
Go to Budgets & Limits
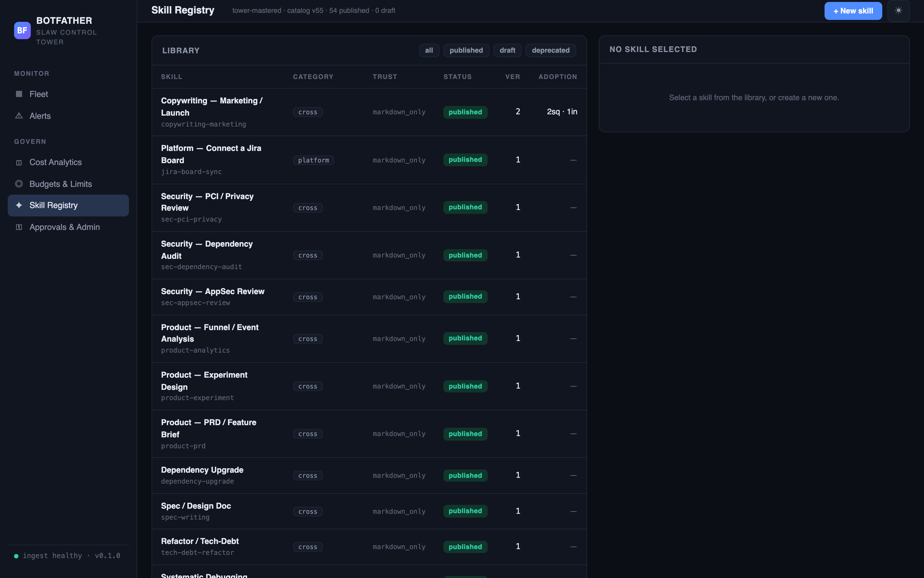(68, 184)
